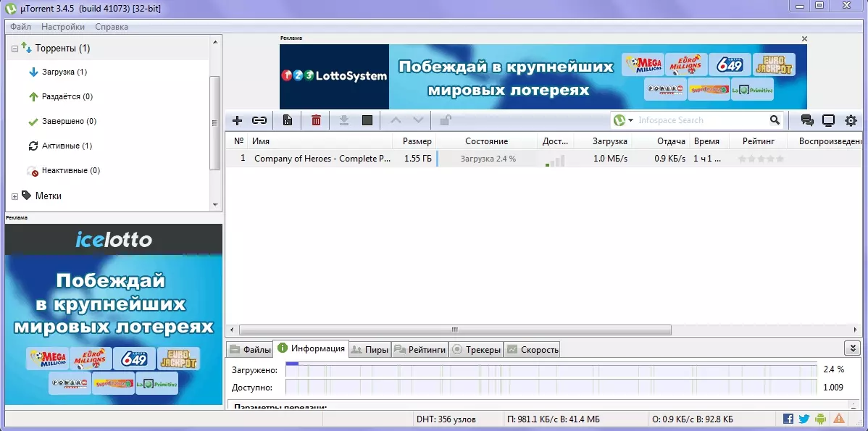Screen dimensions: 868x431
Task: Close the top LottoSystem ad banner
Action: tap(804, 38)
